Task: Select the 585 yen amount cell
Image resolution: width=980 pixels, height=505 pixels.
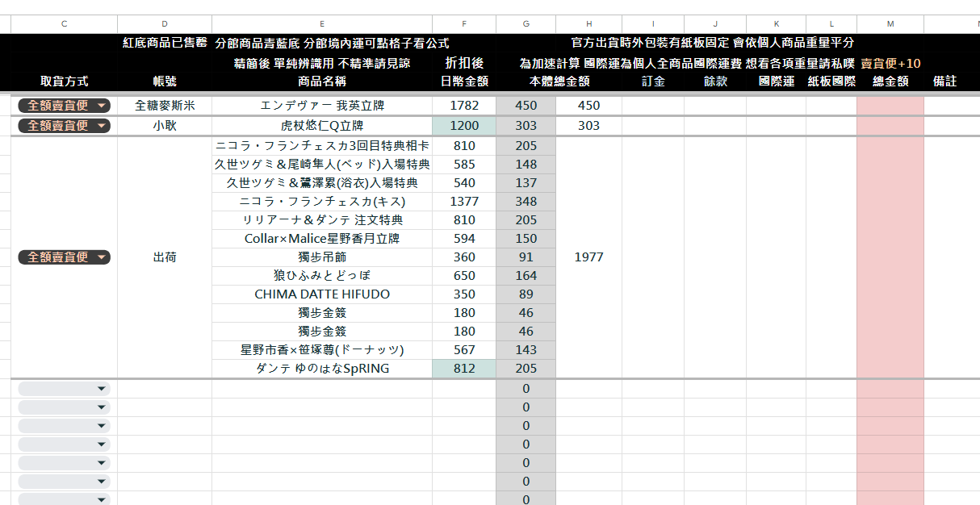Action: tap(464, 165)
